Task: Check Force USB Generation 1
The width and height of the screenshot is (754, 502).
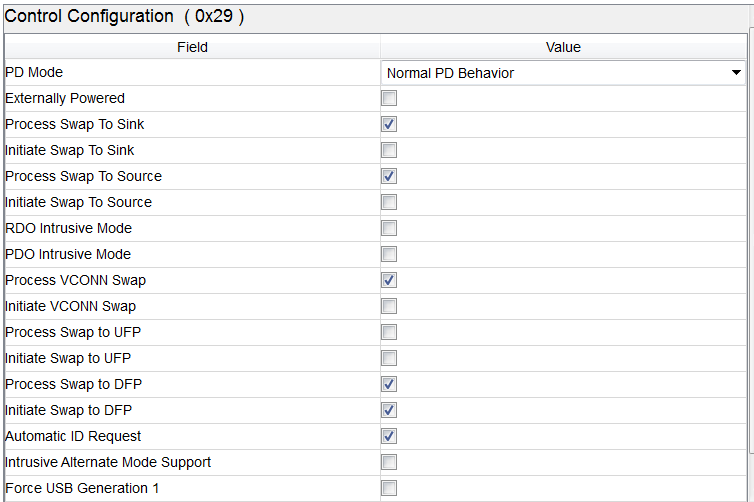Action: click(x=389, y=488)
